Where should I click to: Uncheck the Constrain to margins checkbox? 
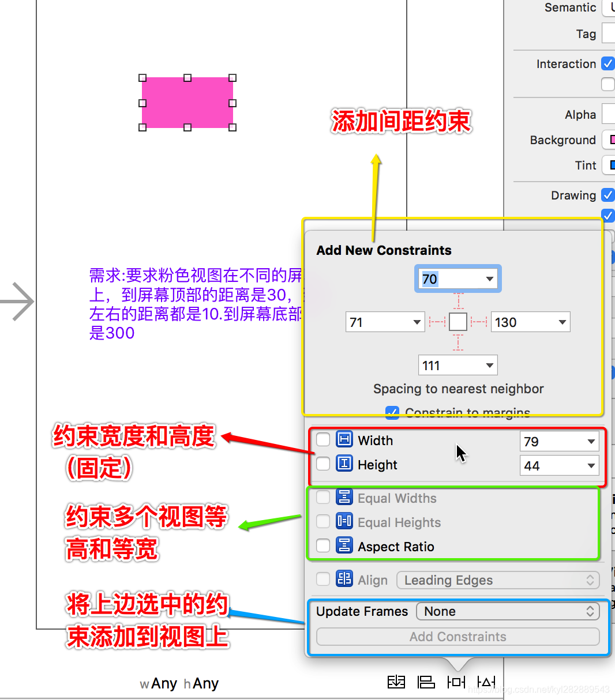[393, 412]
